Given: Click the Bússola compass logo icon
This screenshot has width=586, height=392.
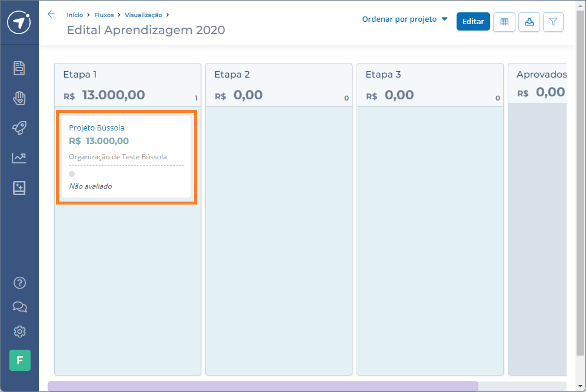Looking at the screenshot, I should pos(19,22).
